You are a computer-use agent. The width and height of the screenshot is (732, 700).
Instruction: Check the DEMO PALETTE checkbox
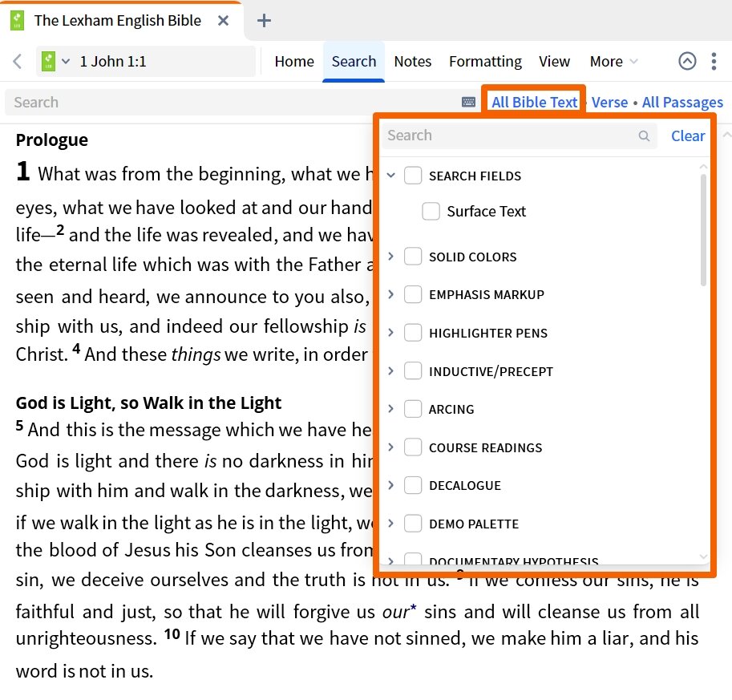point(413,524)
